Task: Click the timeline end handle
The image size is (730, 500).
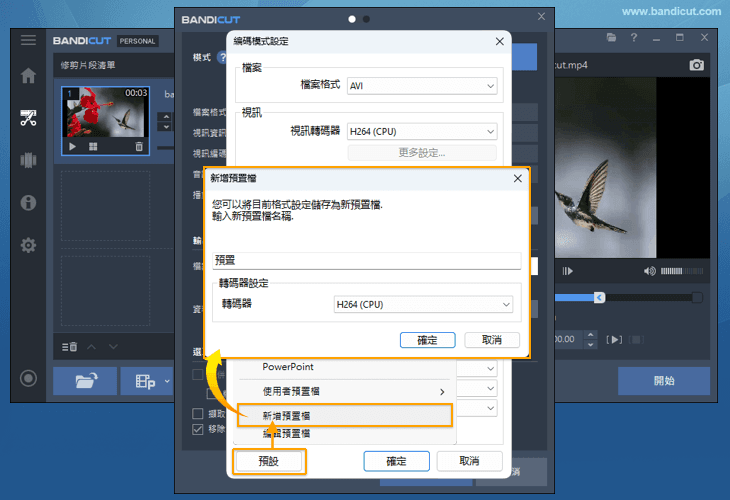Action: (697, 297)
